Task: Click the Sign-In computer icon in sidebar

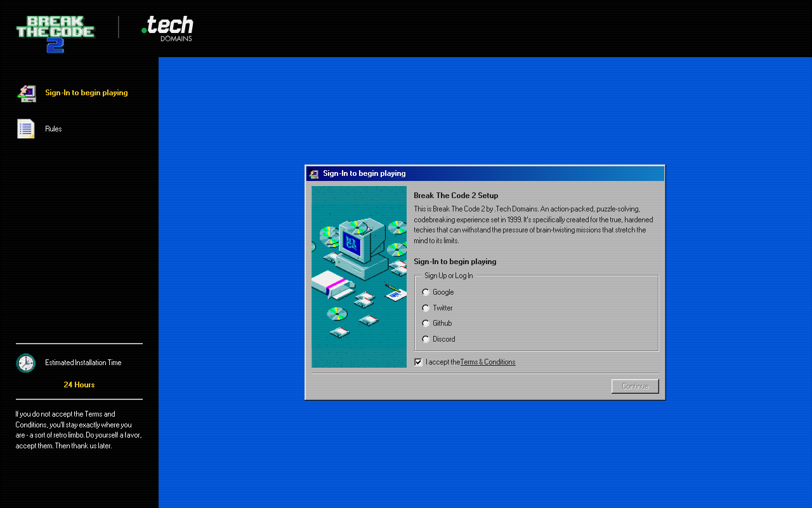Action: point(26,93)
